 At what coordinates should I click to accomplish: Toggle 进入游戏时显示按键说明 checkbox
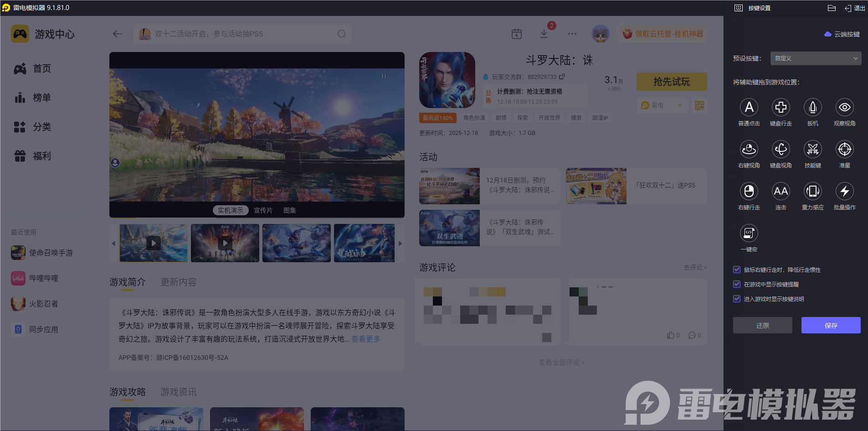tap(737, 299)
